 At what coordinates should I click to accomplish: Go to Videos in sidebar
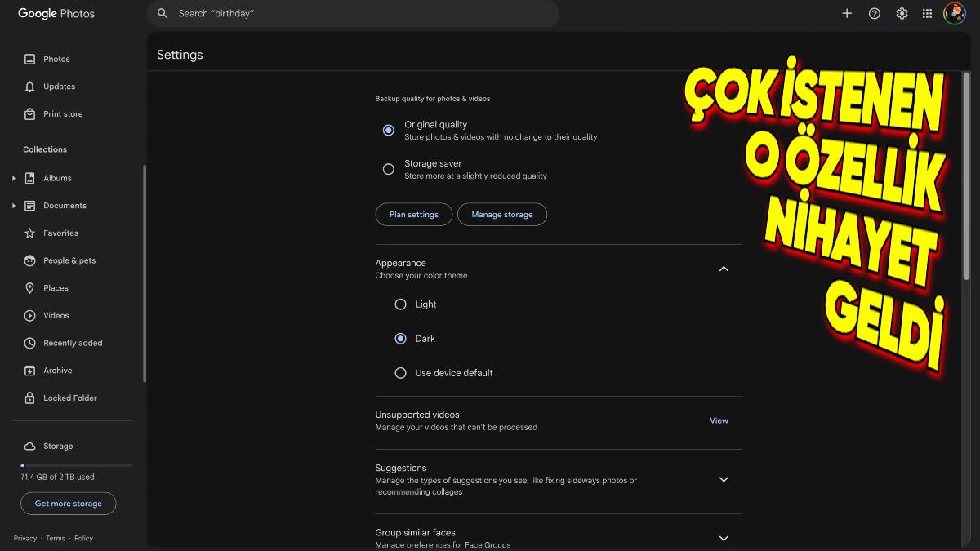click(x=56, y=316)
